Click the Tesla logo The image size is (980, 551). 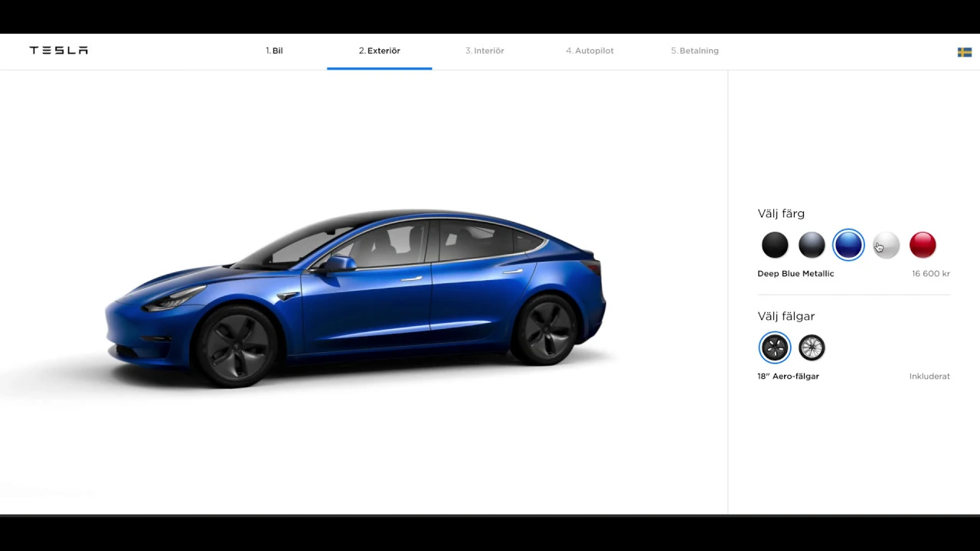coord(58,51)
